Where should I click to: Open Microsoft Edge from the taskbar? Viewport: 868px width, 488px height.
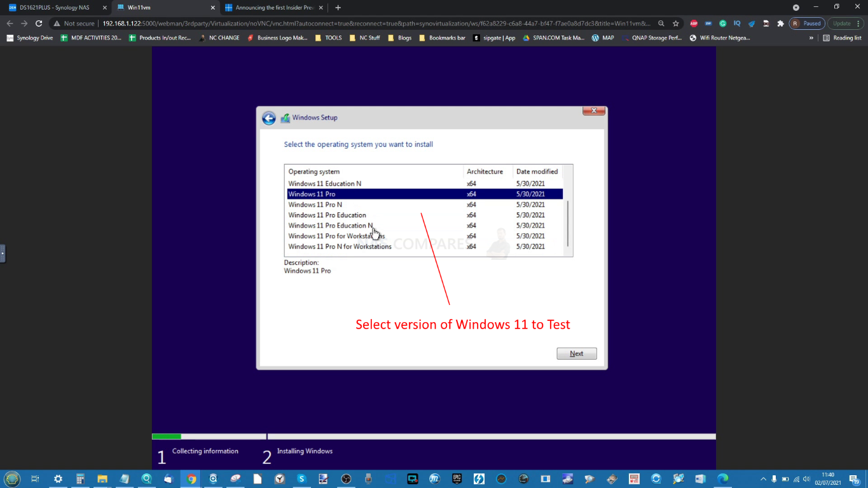[x=722, y=478]
